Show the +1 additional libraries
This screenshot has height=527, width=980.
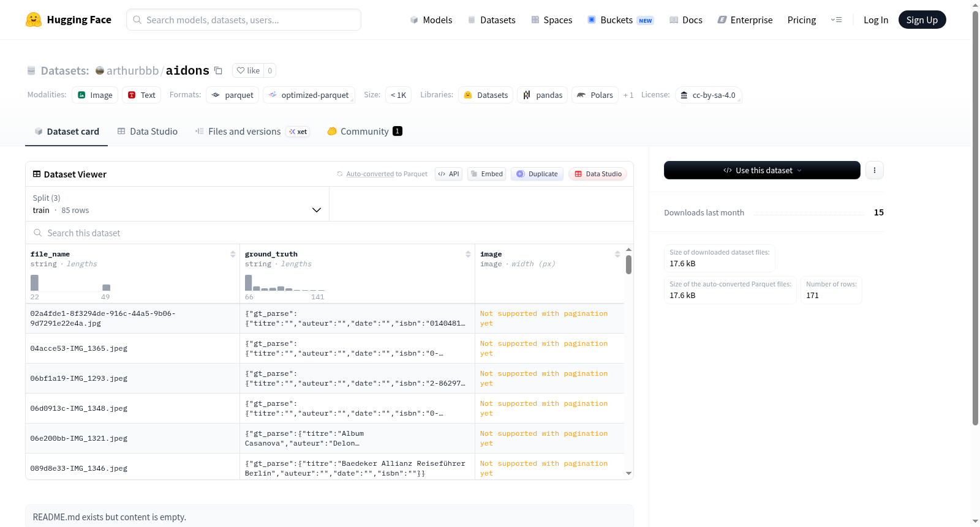click(628, 95)
